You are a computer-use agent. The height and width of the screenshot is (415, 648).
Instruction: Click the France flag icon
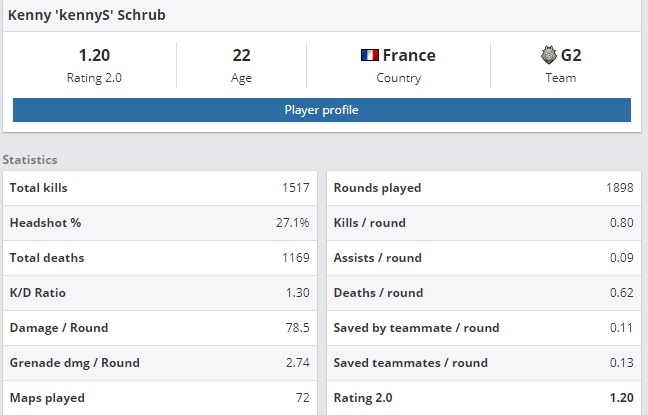coord(369,55)
